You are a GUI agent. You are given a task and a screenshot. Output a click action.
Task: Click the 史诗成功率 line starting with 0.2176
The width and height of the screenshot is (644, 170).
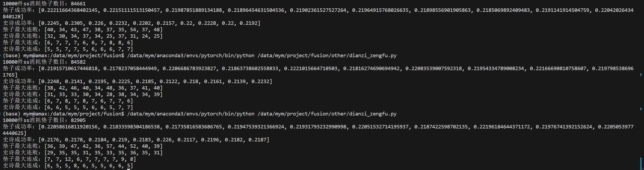coord(136,140)
